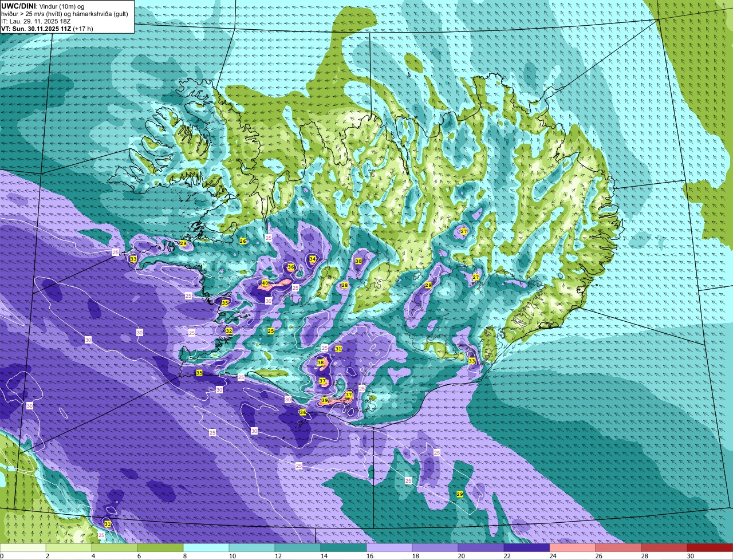Click the yellow 32 gust marker

(229, 330)
